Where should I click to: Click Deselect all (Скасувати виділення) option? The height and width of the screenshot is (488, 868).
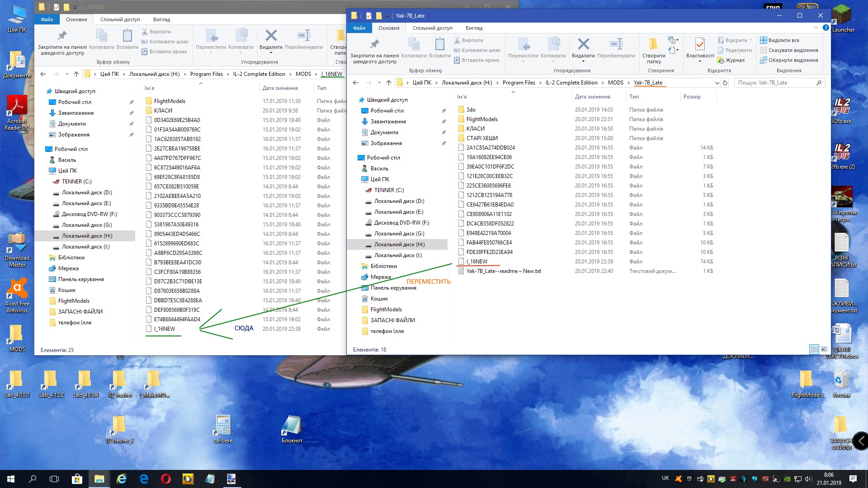[793, 50]
